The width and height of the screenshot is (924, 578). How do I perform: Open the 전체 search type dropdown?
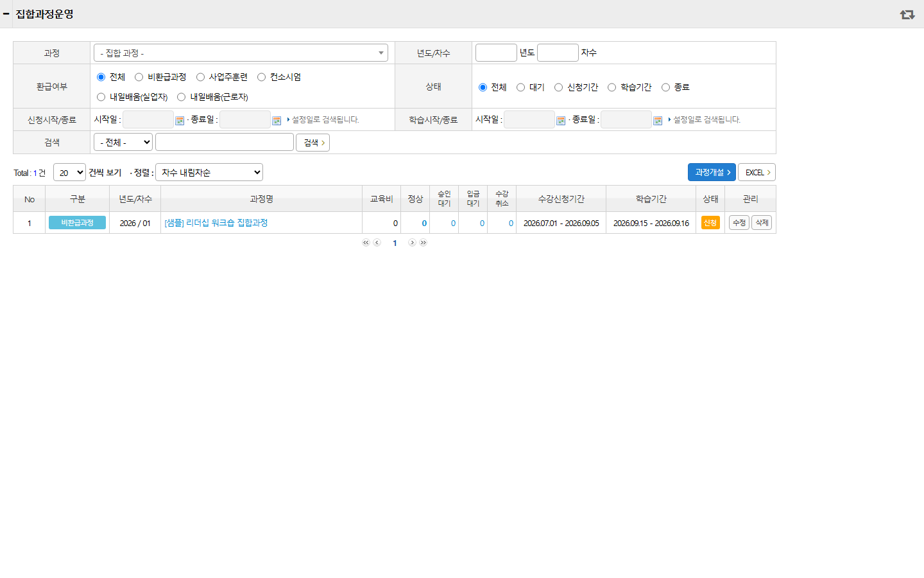(123, 142)
